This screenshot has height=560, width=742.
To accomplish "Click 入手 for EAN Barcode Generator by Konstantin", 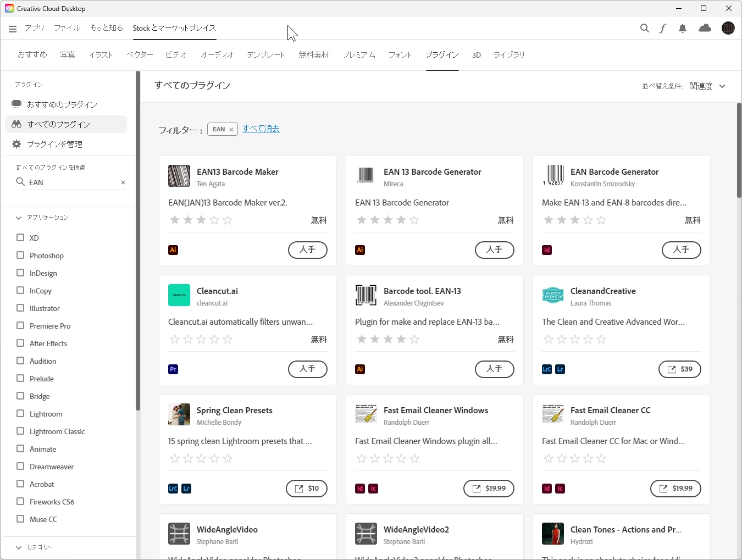I will (x=682, y=250).
